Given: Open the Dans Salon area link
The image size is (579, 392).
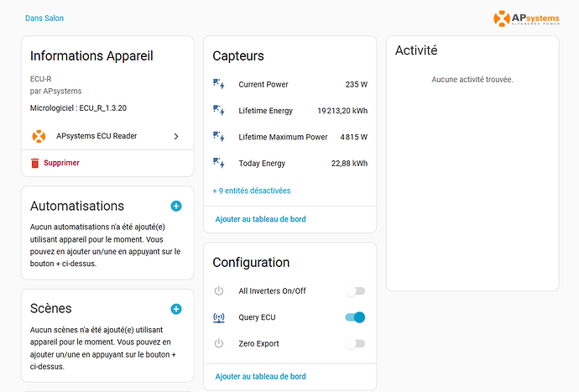Looking at the screenshot, I should pyautogui.click(x=44, y=18).
